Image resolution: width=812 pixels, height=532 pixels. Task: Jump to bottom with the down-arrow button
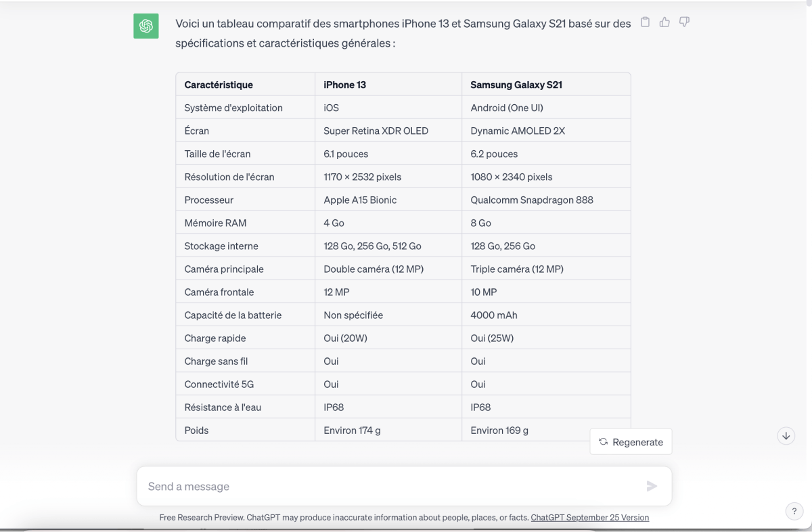(786, 436)
